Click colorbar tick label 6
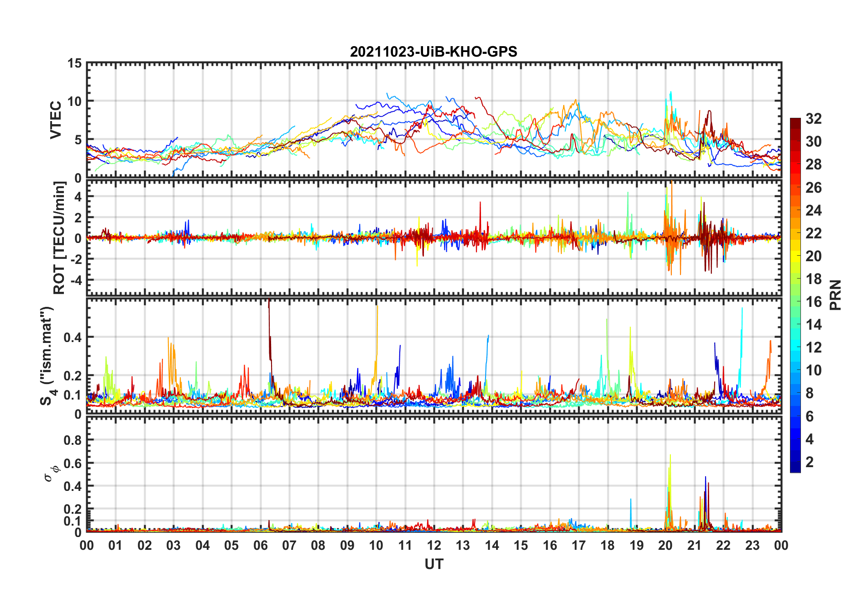The image size is (868, 590). (810, 416)
